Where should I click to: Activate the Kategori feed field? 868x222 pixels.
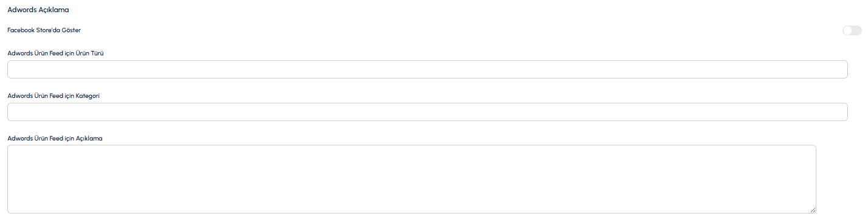(x=427, y=112)
